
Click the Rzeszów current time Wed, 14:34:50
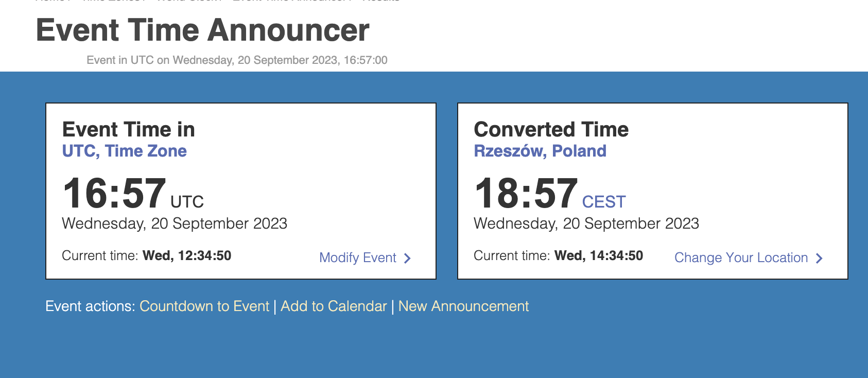(599, 255)
